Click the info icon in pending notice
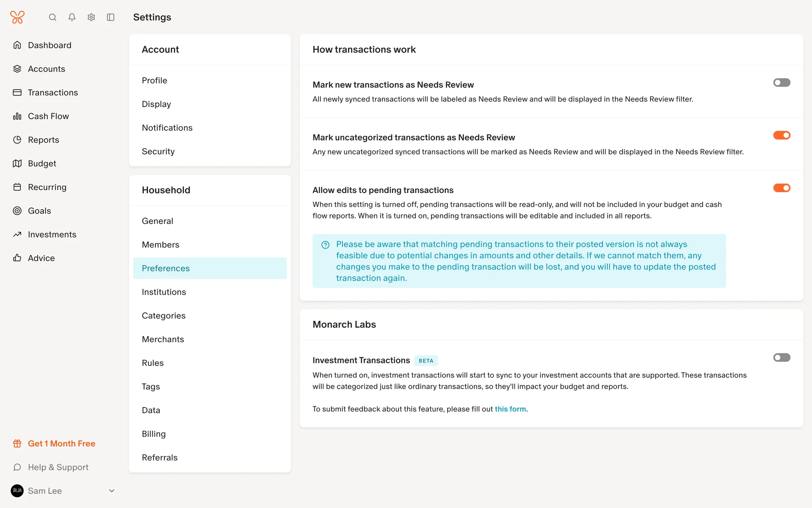Viewport: 812px width, 508px height. [x=325, y=245]
